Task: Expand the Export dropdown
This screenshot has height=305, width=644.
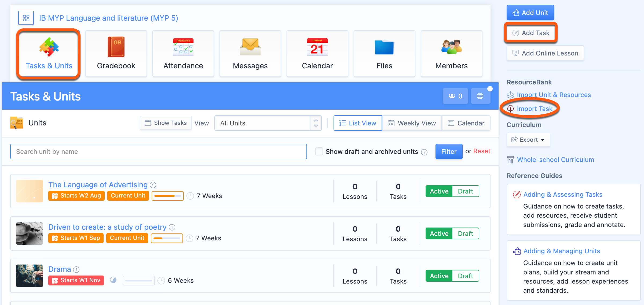Action: point(528,140)
